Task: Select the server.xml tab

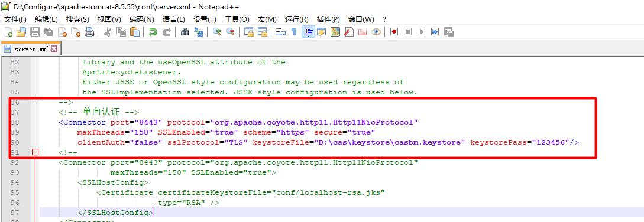Action: pyautogui.click(x=31, y=49)
